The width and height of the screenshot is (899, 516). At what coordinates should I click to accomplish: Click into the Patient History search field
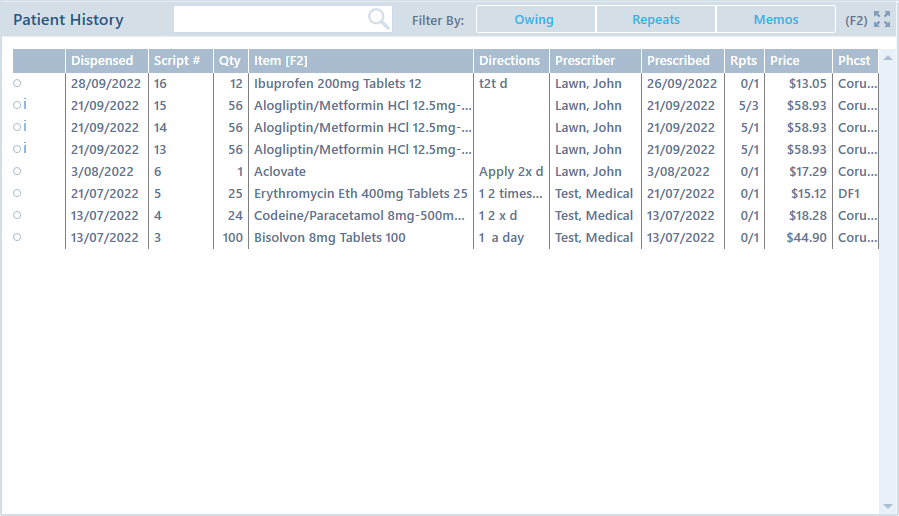tap(270, 19)
